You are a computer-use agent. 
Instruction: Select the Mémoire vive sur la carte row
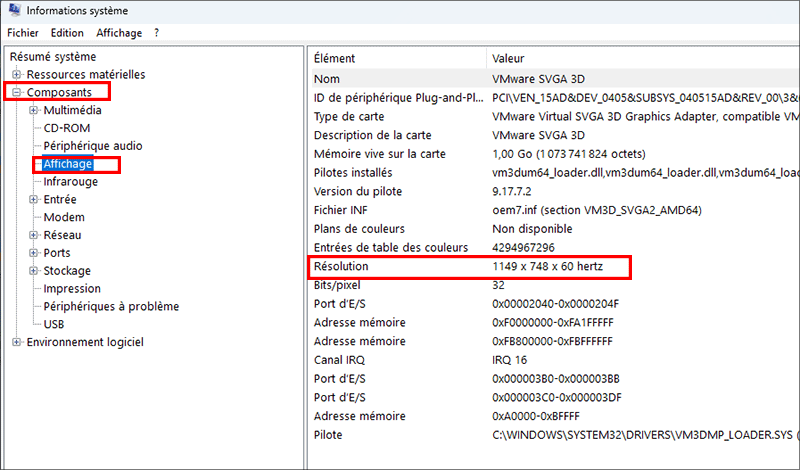[555, 154]
